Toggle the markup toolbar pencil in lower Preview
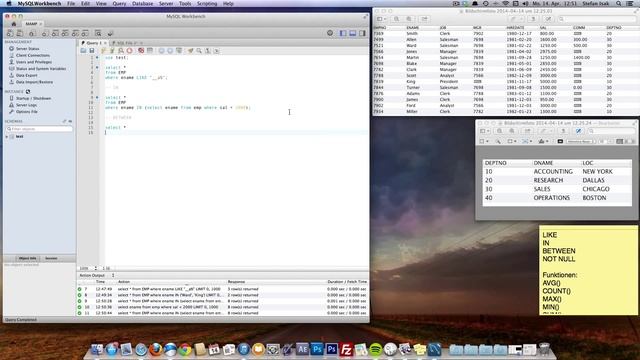This screenshot has height=360, width=640. 578,131
